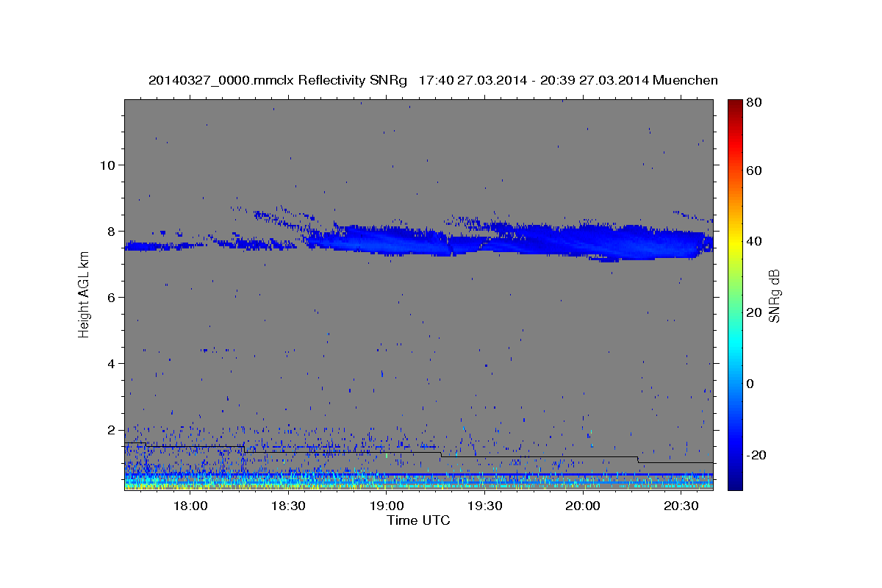This screenshot has height=588, width=882.
Task: Click the 'SNRg dB' colorbar label
Action: click(774, 295)
